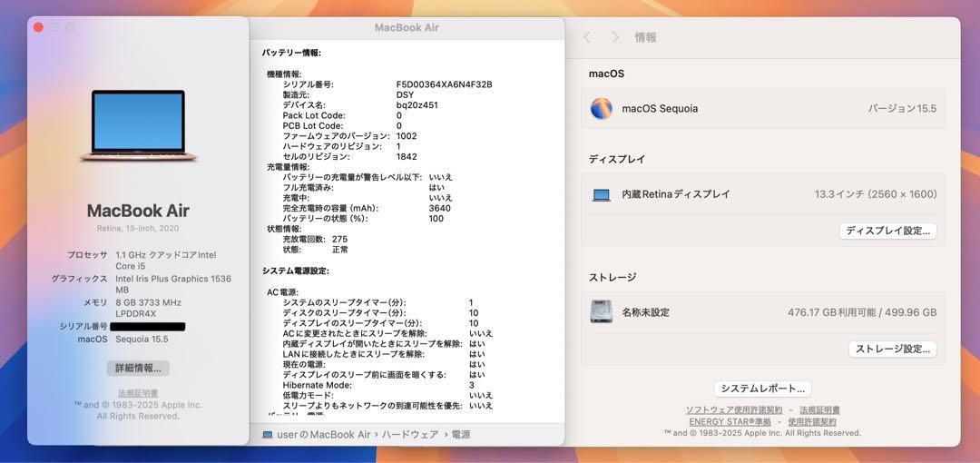Click the MacBook Air report window title
This screenshot has height=463, width=980.
point(407,27)
